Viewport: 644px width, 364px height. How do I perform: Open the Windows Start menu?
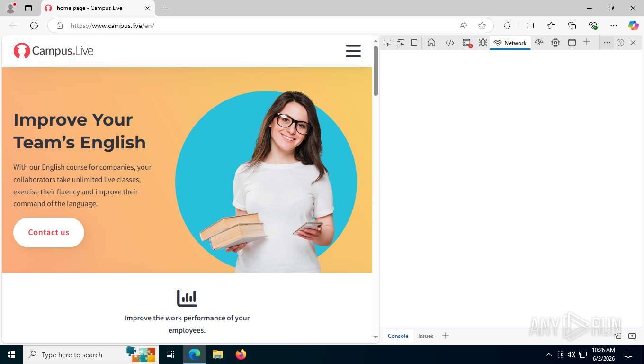pos(11,355)
